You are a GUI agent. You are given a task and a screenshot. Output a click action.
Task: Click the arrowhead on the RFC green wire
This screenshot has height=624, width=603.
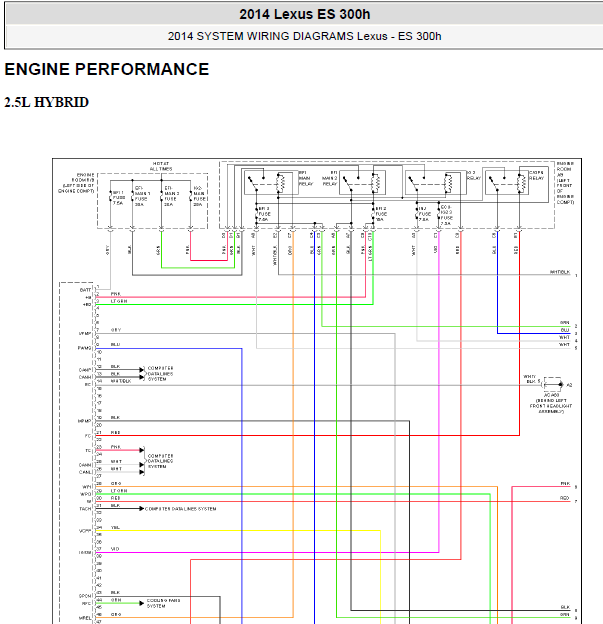pyautogui.click(x=141, y=603)
